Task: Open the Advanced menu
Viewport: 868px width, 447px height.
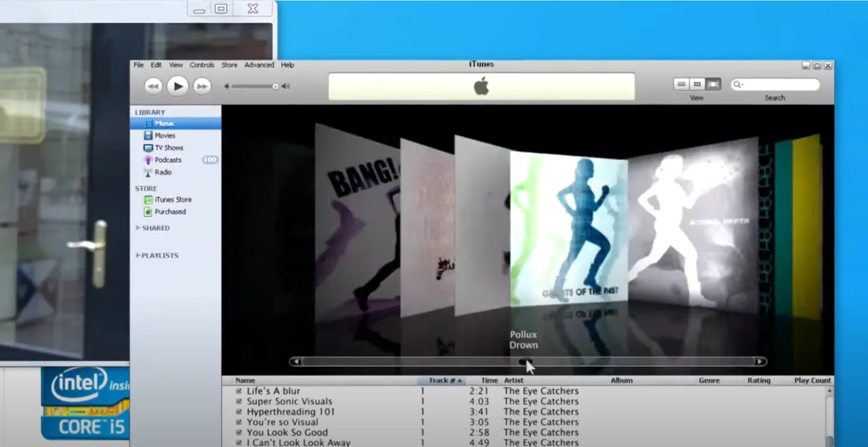Action: (x=259, y=65)
